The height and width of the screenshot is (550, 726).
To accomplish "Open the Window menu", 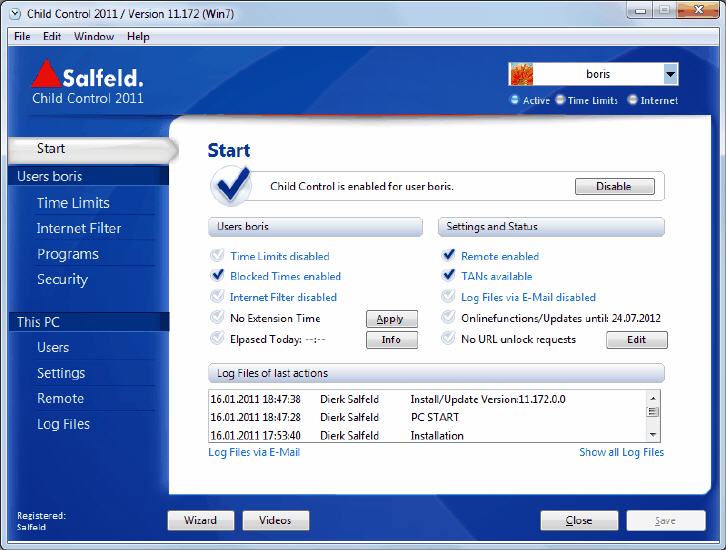I will click(94, 36).
